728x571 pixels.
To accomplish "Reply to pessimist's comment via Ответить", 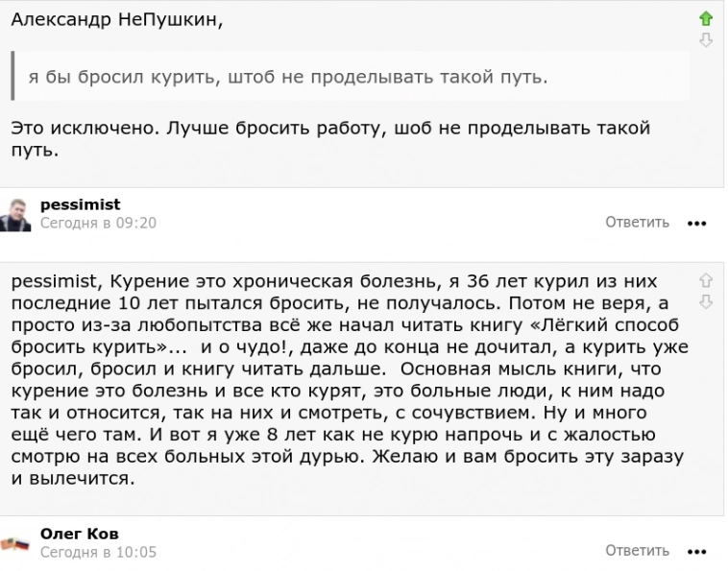I will click(x=637, y=223).
